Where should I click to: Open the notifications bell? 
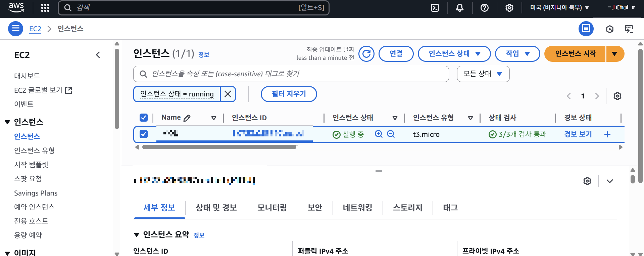(460, 8)
